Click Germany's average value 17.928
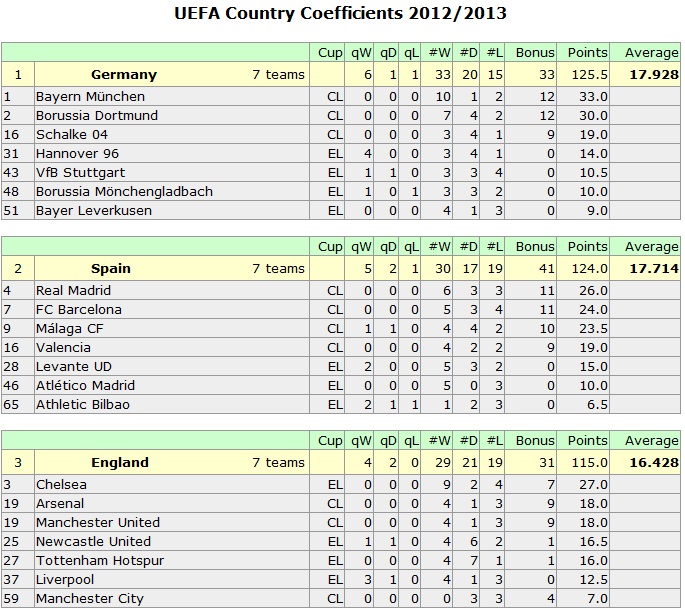Screen dimensions: 685x612 (x=654, y=75)
